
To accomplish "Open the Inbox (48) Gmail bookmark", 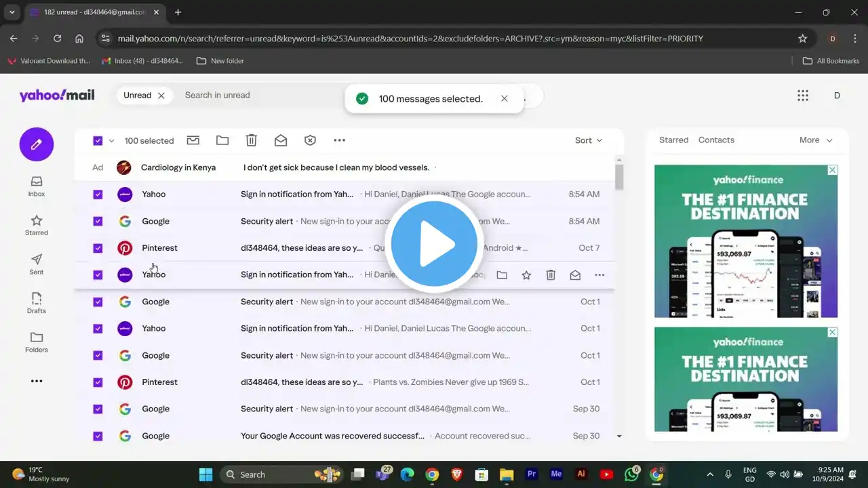I will click(x=142, y=61).
